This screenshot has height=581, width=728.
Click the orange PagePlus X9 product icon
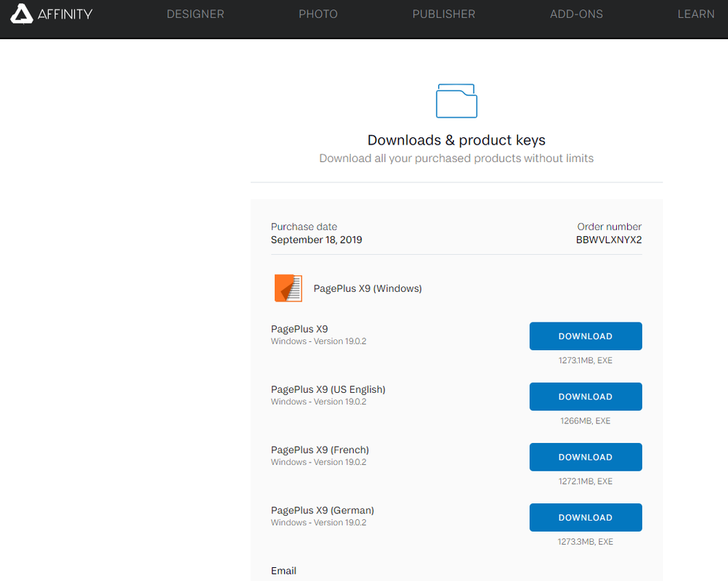[288, 288]
